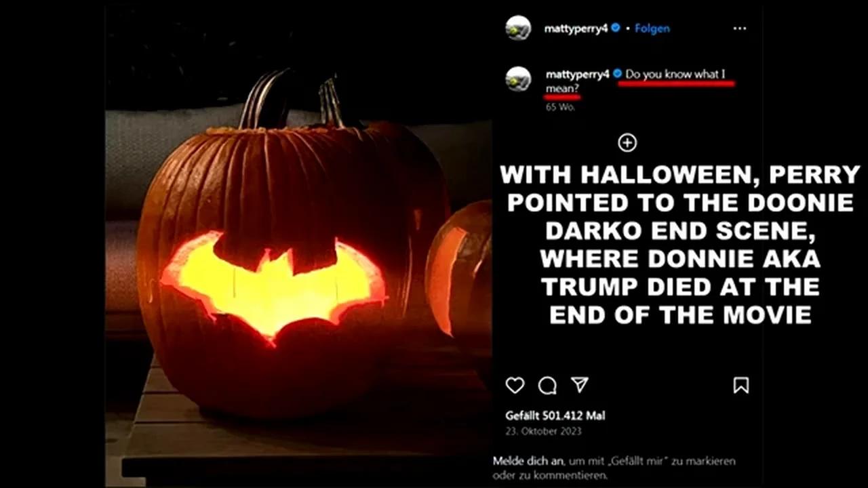
Task: Open the mattyperry4 username in the header
Action: pos(576,28)
